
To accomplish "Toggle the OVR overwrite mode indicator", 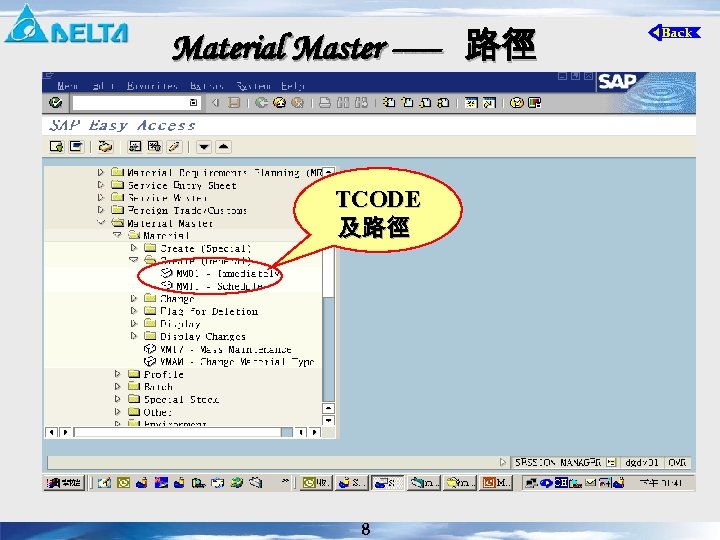I will [677, 462].
